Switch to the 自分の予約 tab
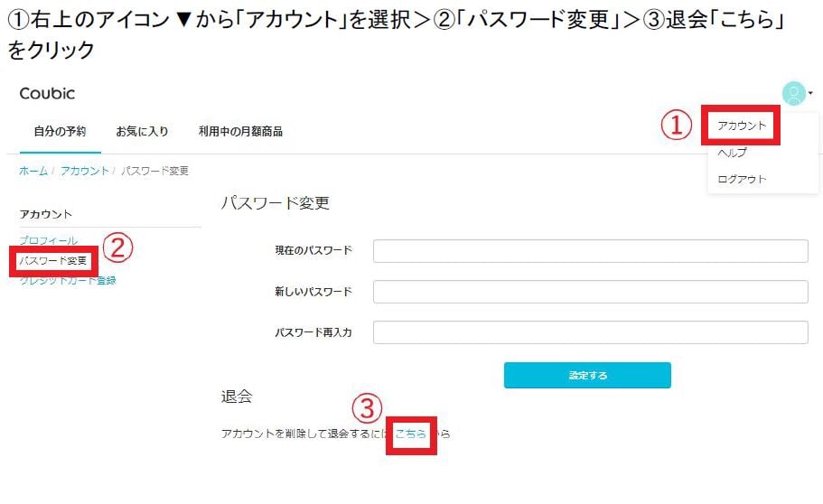Image resolution: width=823 pixels, height=504 pixels. tap(60, 131)
